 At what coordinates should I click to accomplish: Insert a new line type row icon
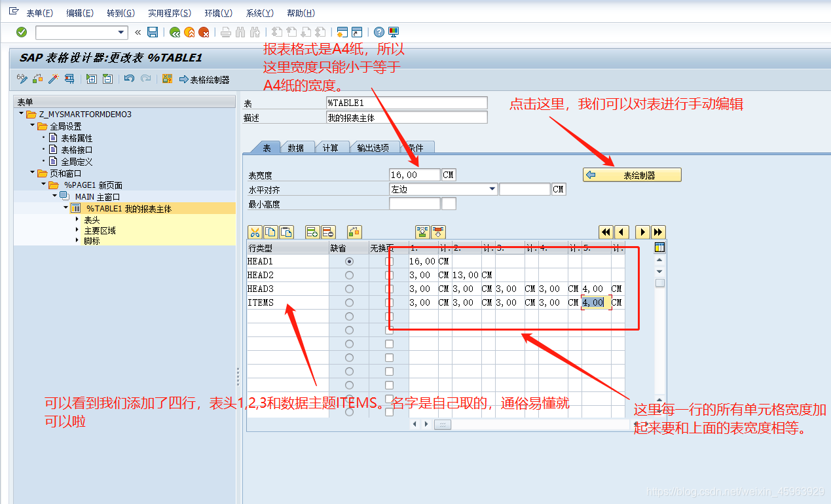312,232
